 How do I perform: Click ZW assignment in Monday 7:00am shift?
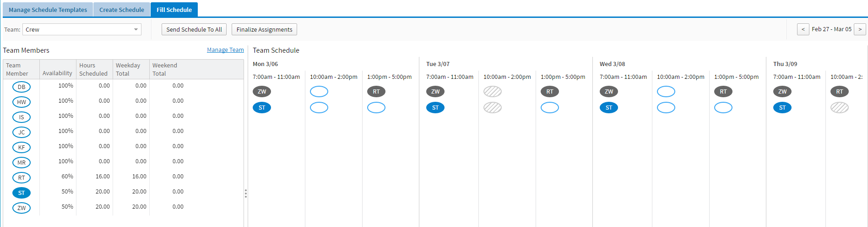(x=262, y=91)
